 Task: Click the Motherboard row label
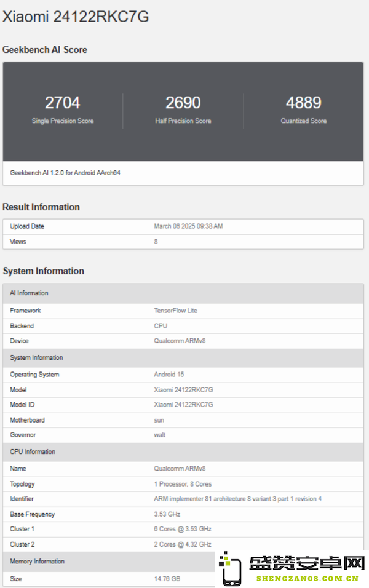(x=28, y=420)
